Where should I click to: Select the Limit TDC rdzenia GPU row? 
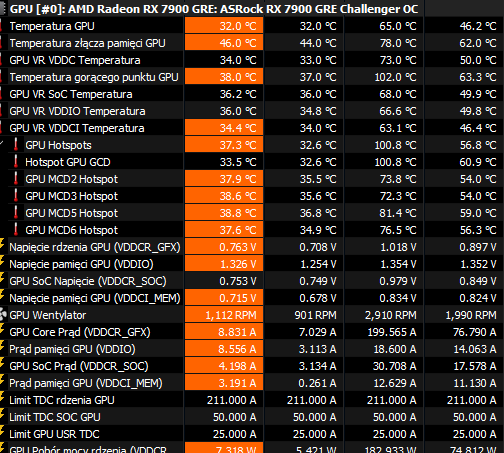(252, 400)
